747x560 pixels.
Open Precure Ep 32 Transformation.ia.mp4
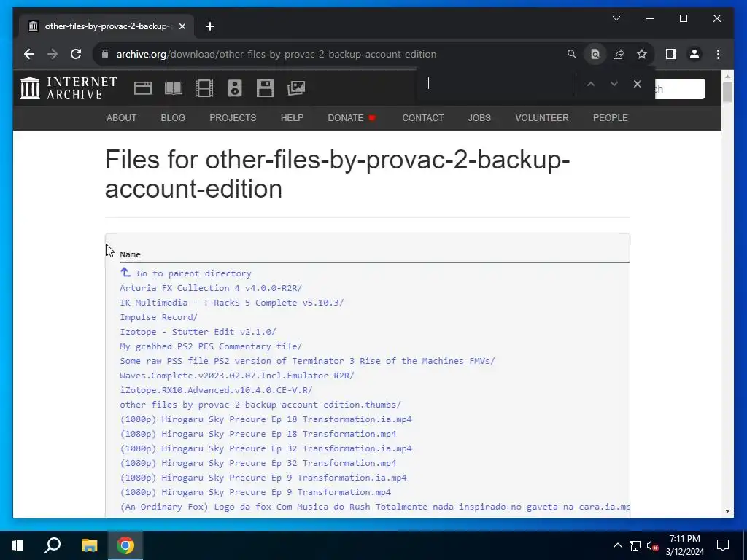[x=266, y=448]
